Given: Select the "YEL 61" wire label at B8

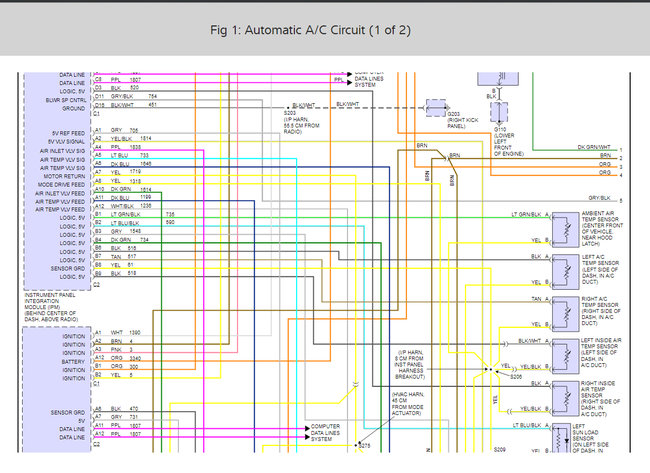Looking at the screenshot, I should click(122, 265).
